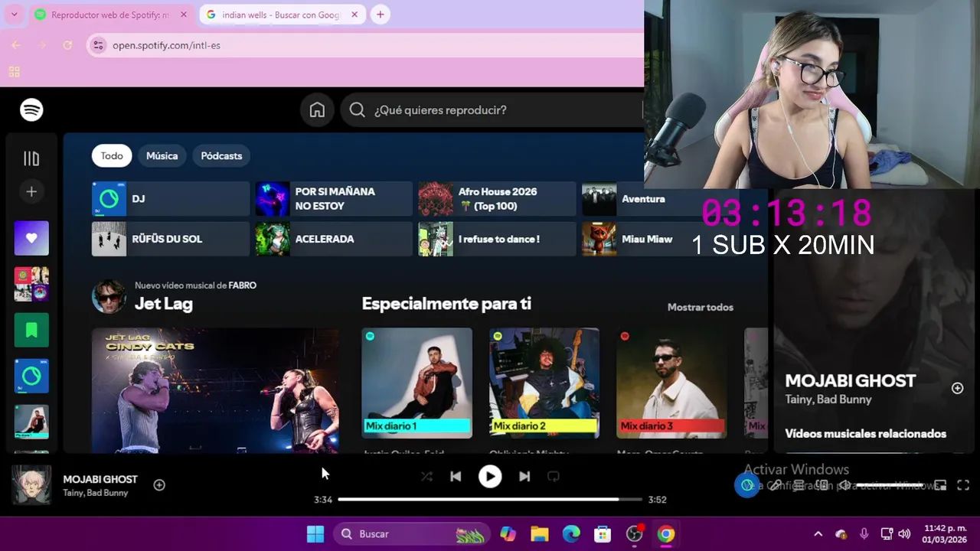Skip to the previous track
Image resolution: width=980 pixels, height=551 pixels.
[x=456, y=476]
